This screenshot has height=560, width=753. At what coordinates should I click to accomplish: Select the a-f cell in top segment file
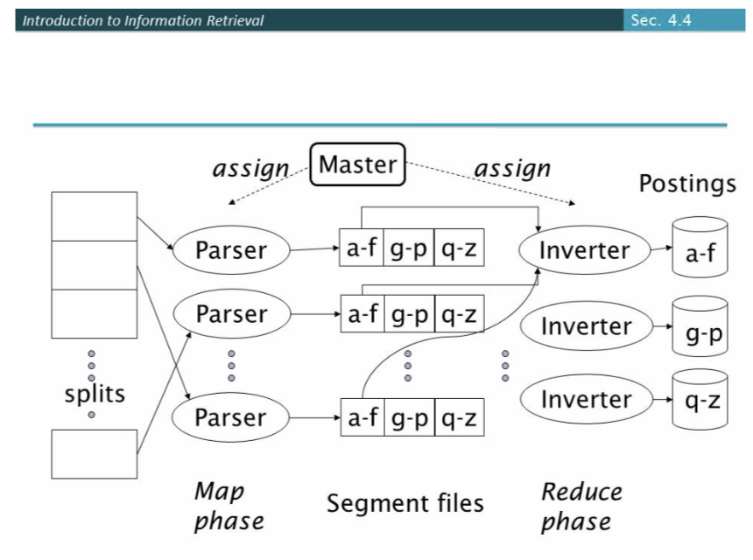(362, 248)
